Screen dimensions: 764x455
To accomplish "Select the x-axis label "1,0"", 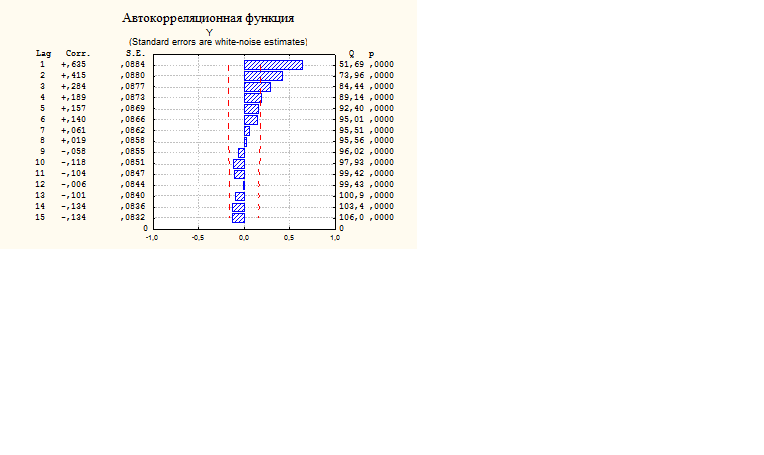I will click(x=335, y=238).
